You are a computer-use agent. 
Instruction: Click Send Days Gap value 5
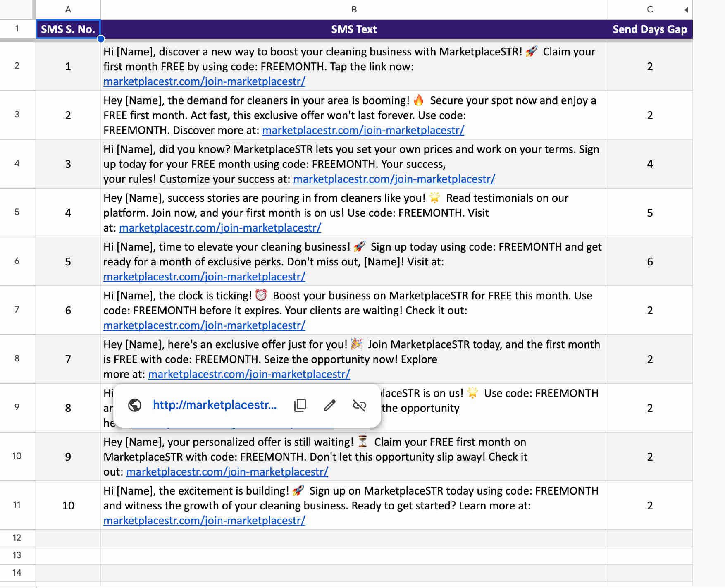[x=650, y=213]
